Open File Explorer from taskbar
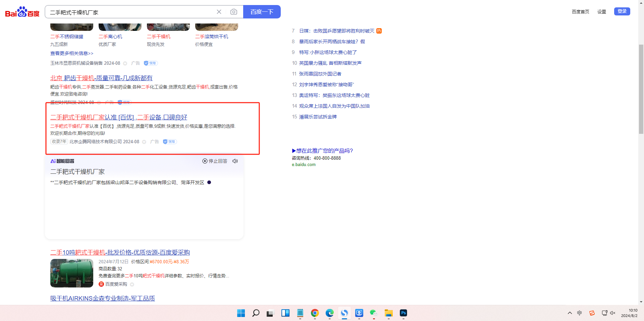 (388, 313)
